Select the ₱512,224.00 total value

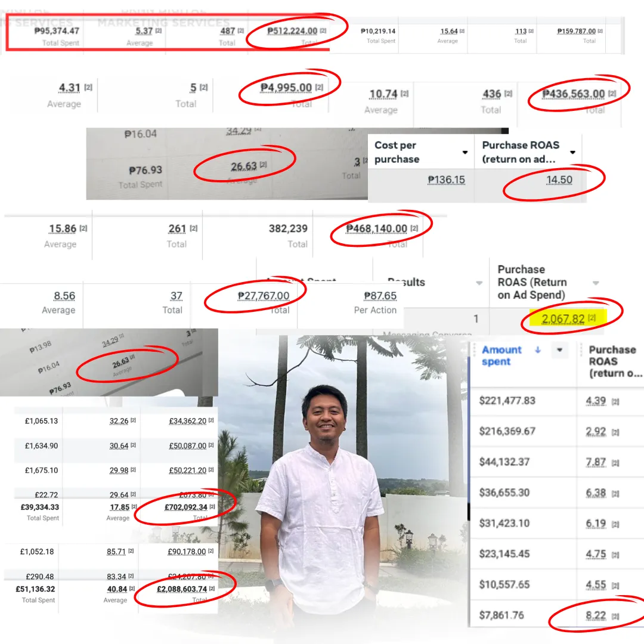(x=292, y=31)
